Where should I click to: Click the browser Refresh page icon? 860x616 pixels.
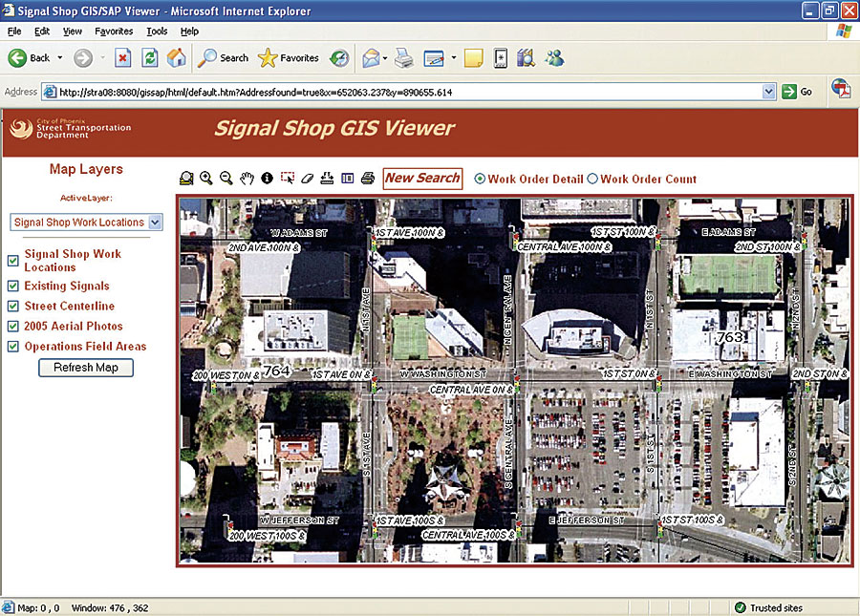[x=150, y=57]
